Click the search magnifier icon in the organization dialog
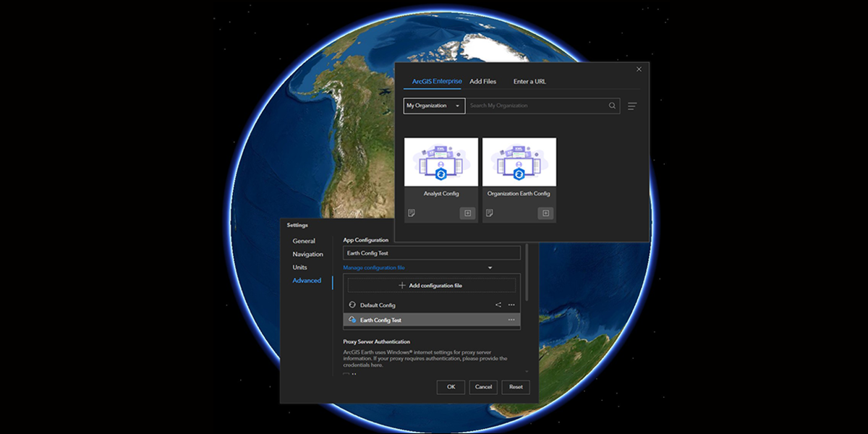Viewport: 868px width, 434px height. click(x=611, y=106)
